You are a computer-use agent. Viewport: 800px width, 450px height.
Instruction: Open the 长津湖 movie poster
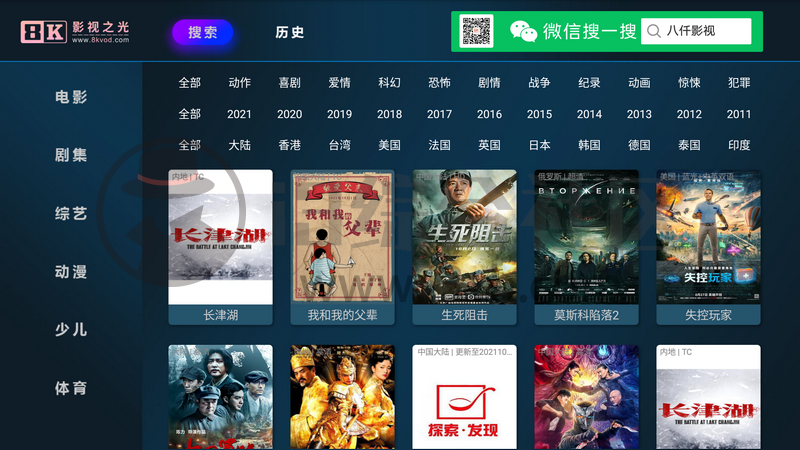[220, 247]
